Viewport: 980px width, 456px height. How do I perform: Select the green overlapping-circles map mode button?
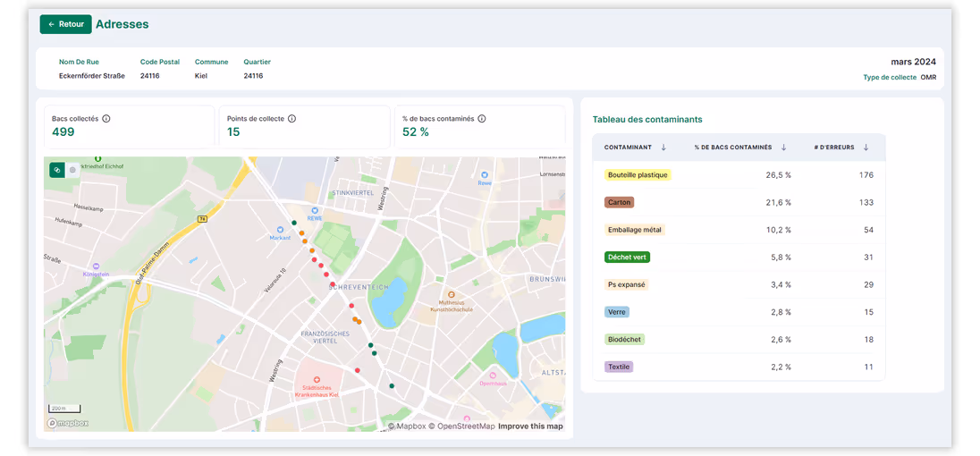coord(57,169)
